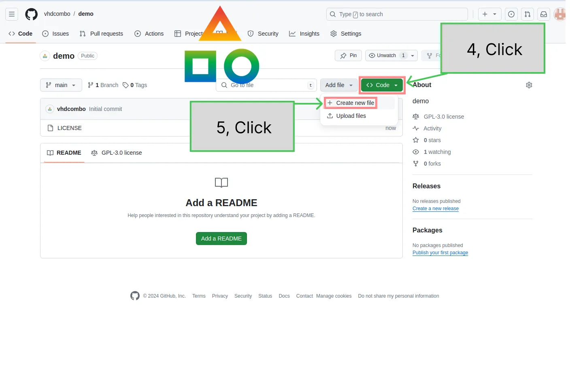The height and width of the screenshot is (392, 570).
Task: Click the commit author avatar icon
Action: pyautogui.click(x=50, y=109)
